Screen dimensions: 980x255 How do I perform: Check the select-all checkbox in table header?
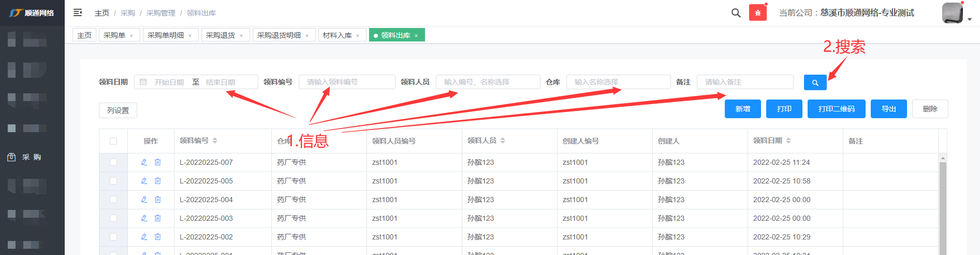tap(113, 141)
